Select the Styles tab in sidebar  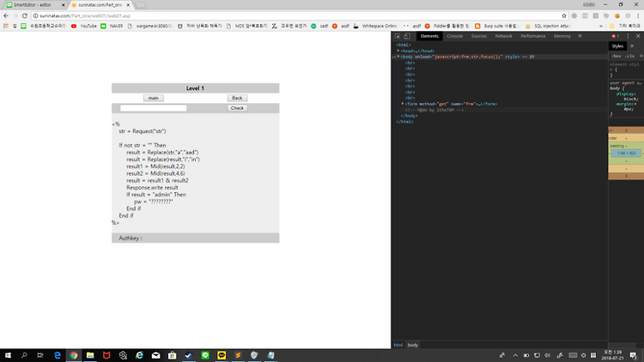tap(617, 46)
